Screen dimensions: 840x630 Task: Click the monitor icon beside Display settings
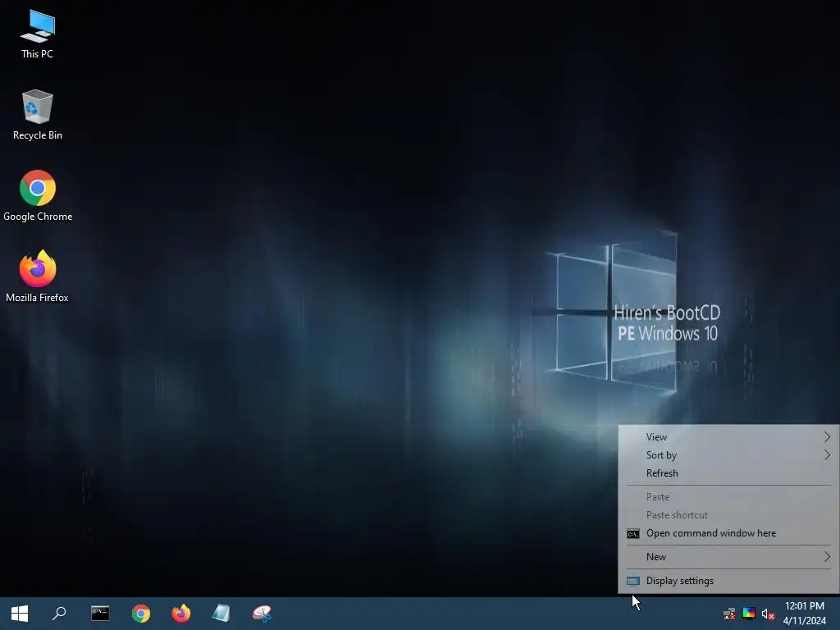[633, 582]
